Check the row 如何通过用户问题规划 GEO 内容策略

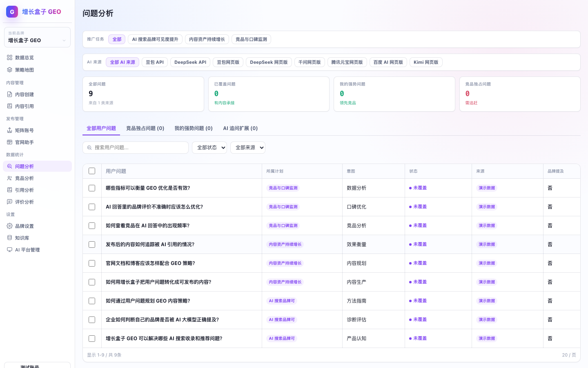point(92,301)
